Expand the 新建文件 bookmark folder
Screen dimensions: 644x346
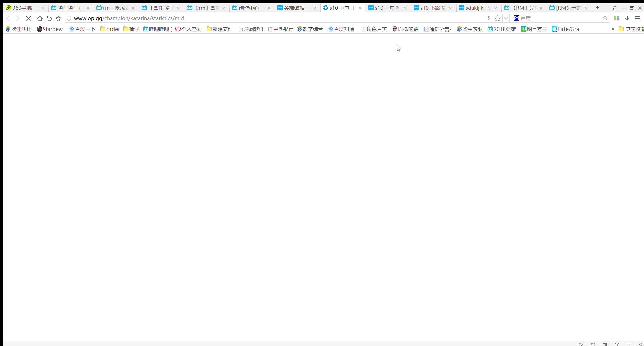pos(220,29)
